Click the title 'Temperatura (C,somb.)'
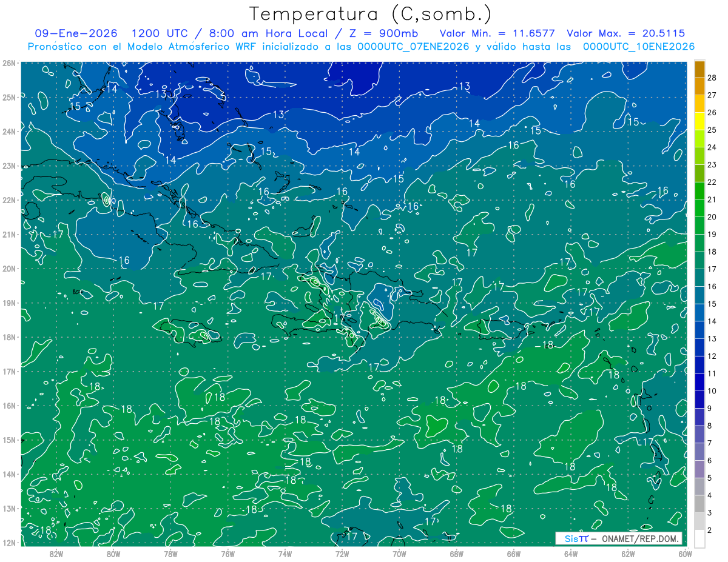This screenshot has height=562, width=728. [x=371, y=14]
